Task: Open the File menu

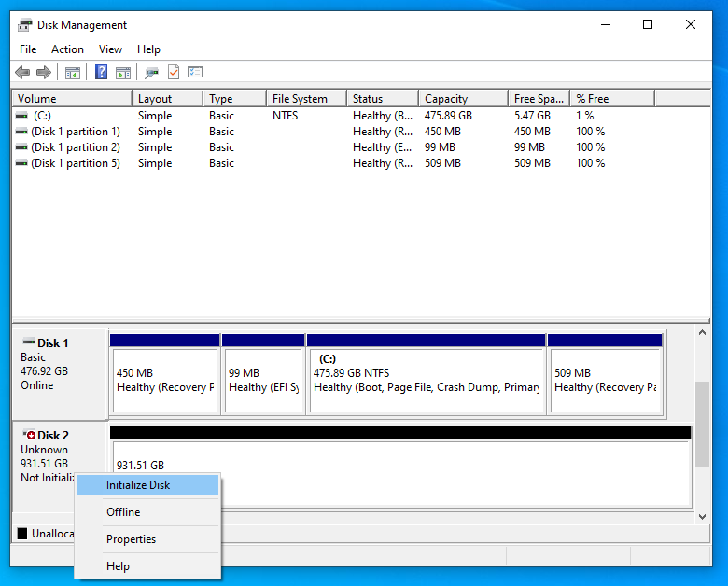Action: point(28,49)
